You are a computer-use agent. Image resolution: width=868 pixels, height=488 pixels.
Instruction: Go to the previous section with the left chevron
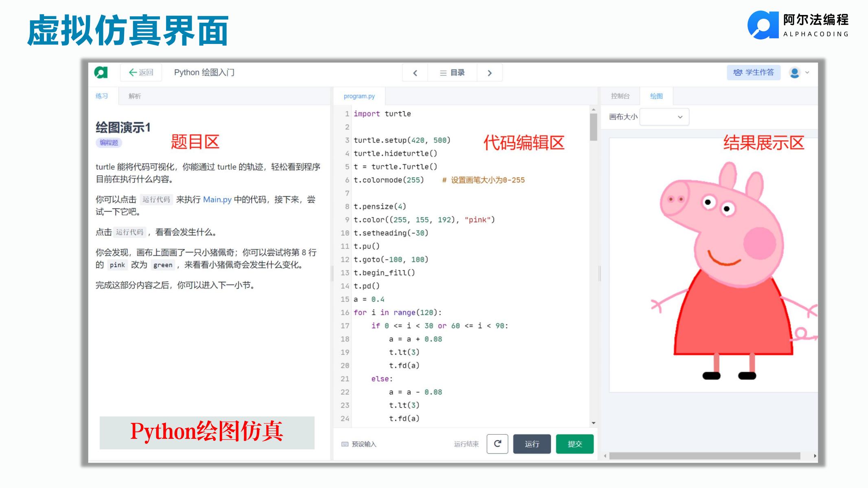tap(415, 73)
